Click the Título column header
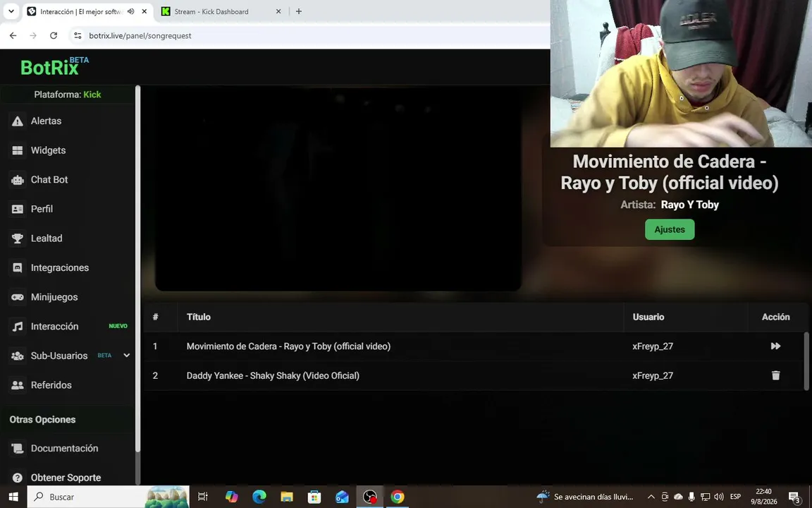The width and height of the screenshot is (812, 508). pyautogui.click(x=198, y=317)
